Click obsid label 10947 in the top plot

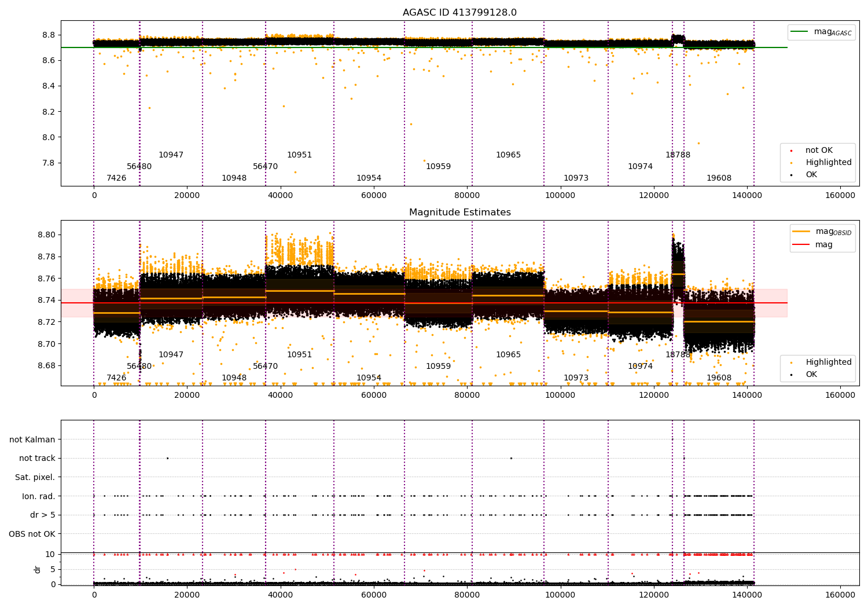click(x=171, y=155)
